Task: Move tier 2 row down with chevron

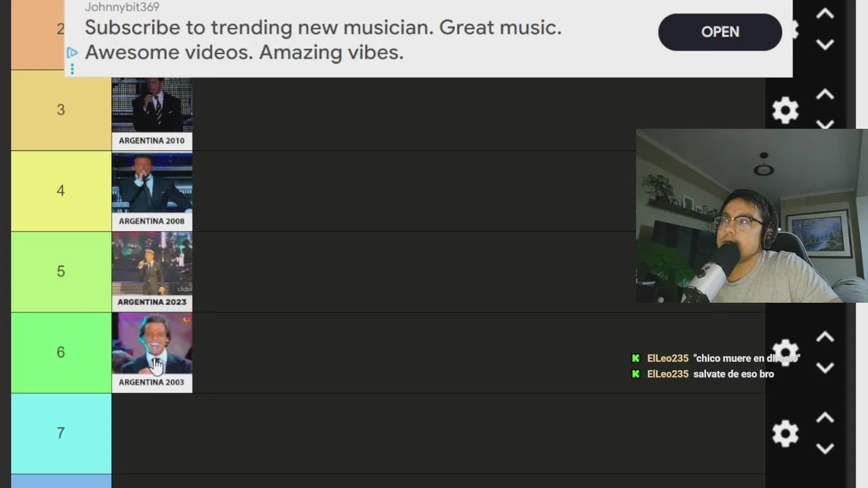Action: 825,45
